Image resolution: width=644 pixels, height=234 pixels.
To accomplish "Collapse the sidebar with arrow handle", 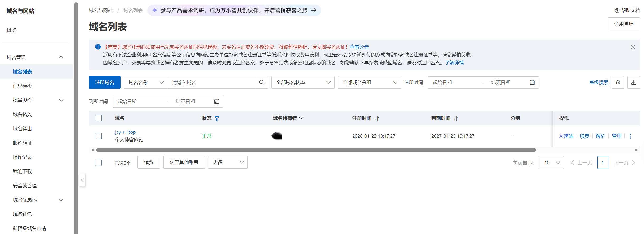I will pos(83,180).
